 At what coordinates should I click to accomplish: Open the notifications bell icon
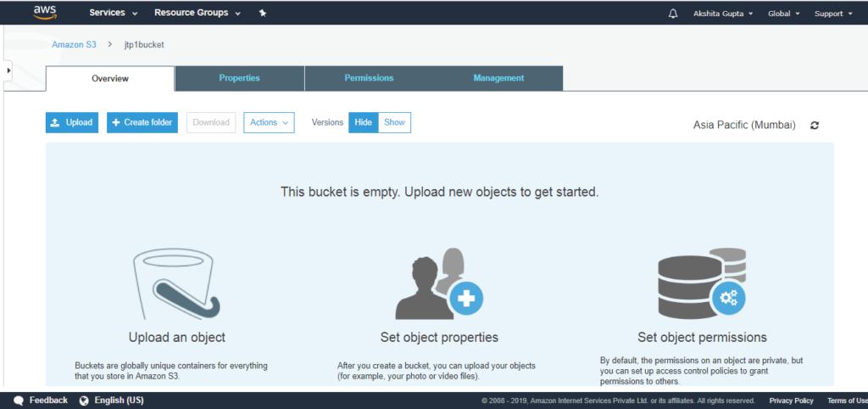pos(673,14)
